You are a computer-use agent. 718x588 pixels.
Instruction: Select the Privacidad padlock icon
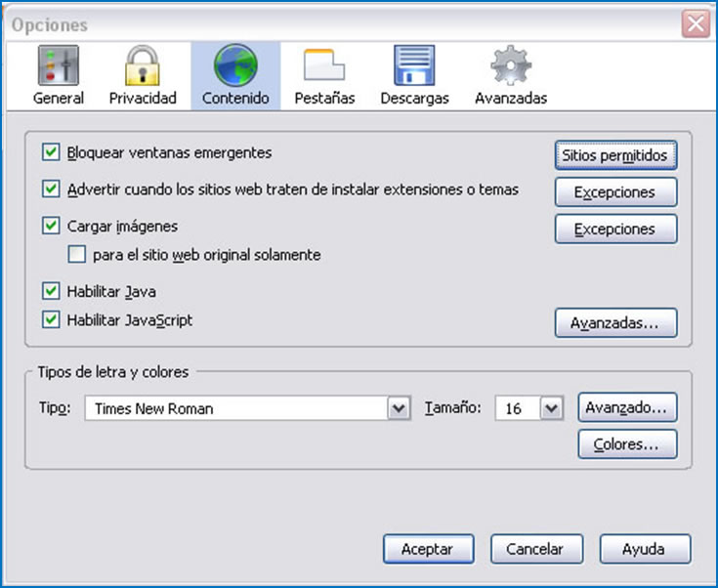coord(143,66)
